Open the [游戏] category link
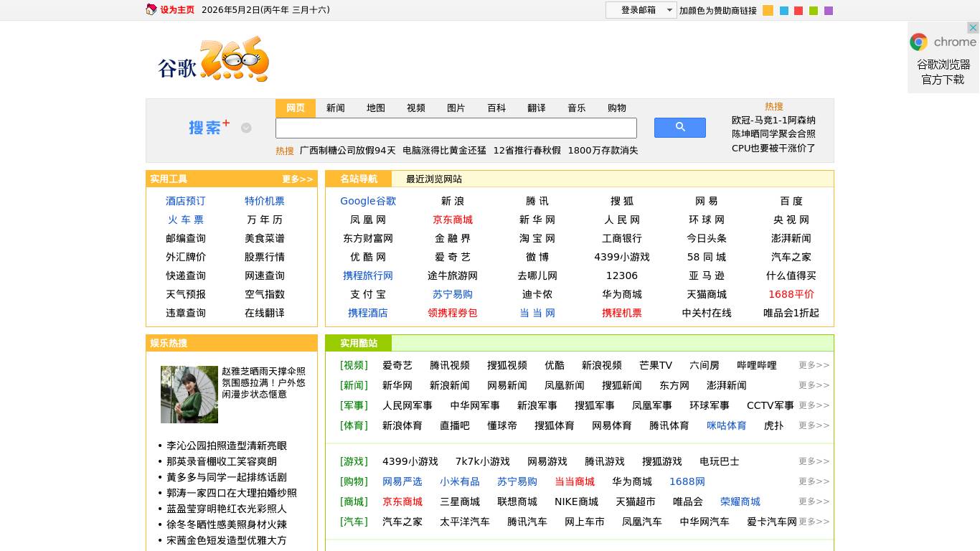Screen dimensions: 980x551 click(354, 461)
